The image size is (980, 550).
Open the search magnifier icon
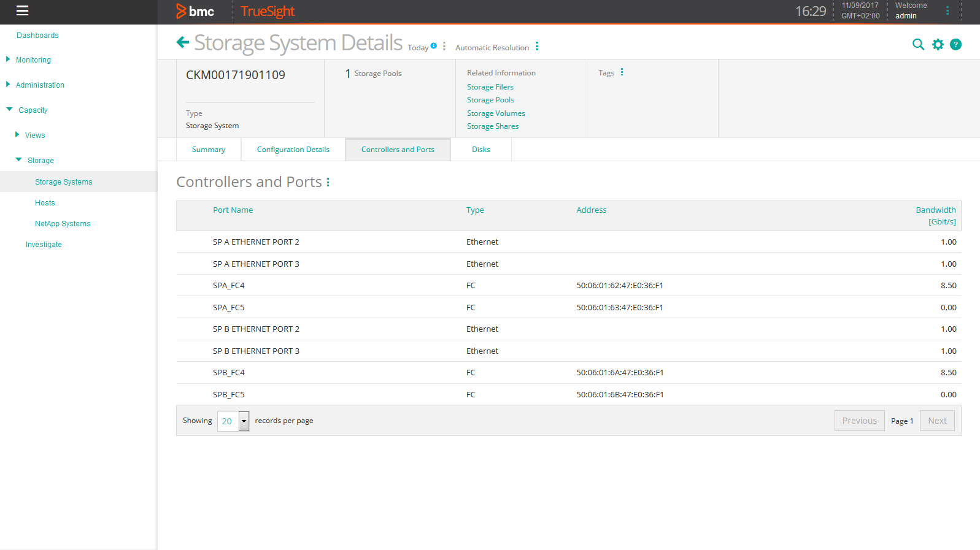(918, 44)
